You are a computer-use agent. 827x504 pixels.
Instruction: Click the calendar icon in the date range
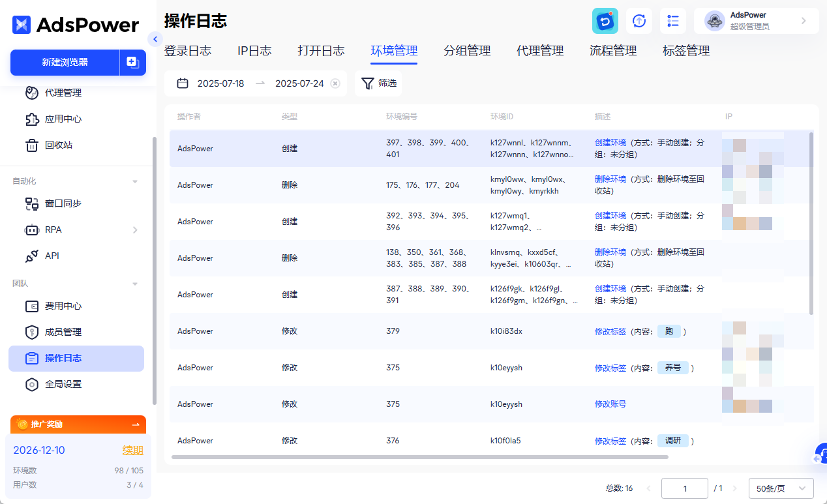[183, 83]
